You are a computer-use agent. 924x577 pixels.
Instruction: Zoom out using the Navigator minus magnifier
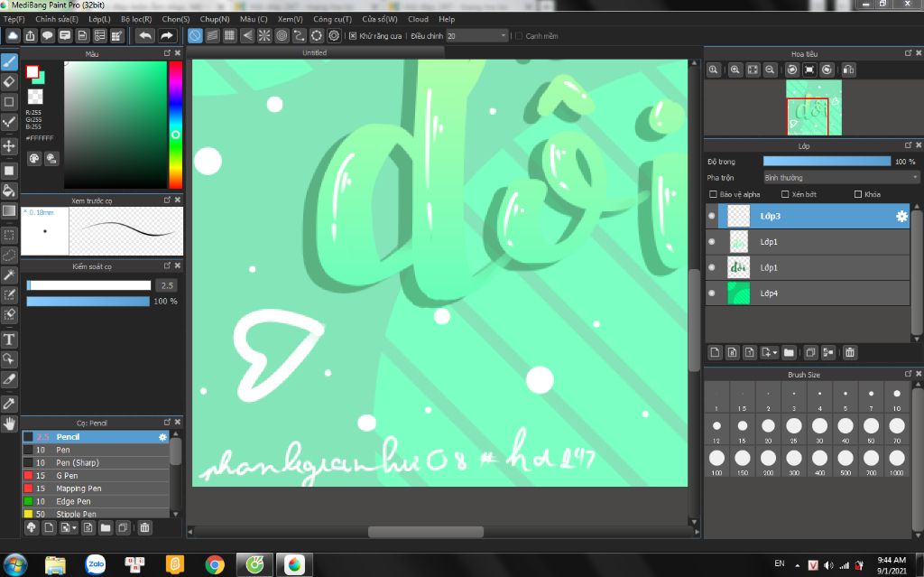[770, 70]
